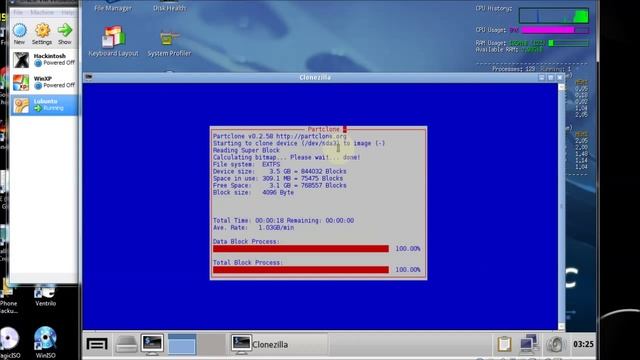Image resolution: width=640 pixels, height=360 pixels.
Task: Open the System Profiler desktop icon
Action: 169,43
